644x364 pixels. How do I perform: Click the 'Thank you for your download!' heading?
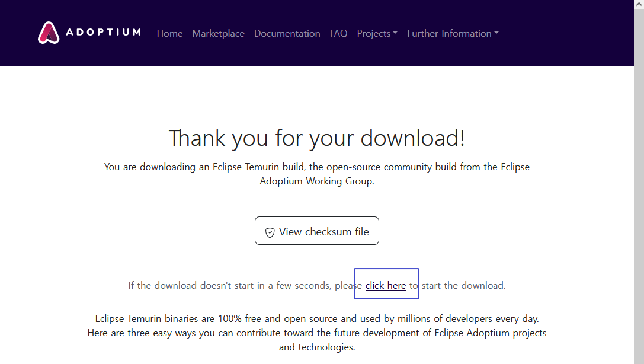coord(316,138)
